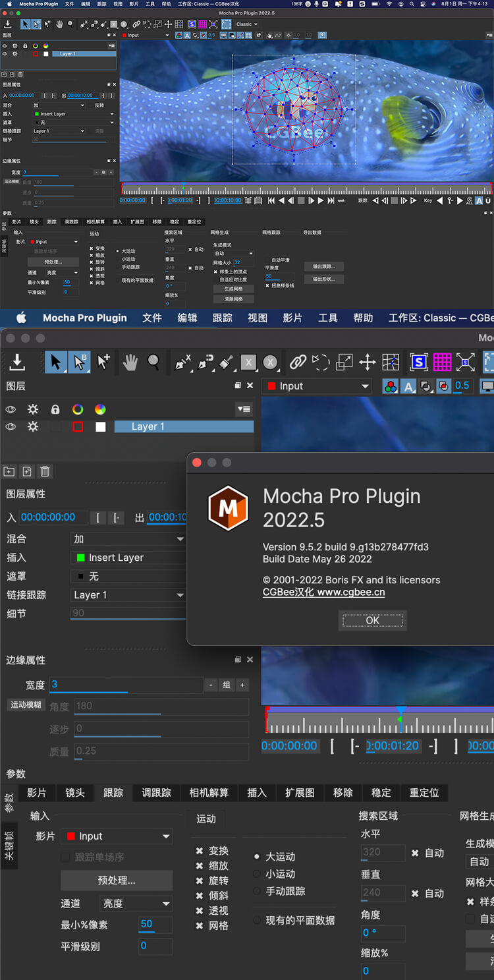Click the 0.5 overlay opacity value in enlarged view
The width and height of the screenshot is (494, 980).
pyautogui.click(x=462, y=386)
